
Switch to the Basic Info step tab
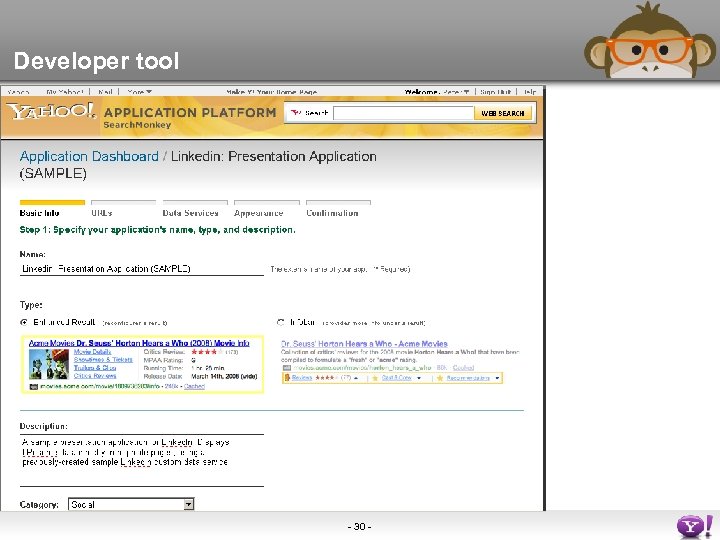(52, 209)
